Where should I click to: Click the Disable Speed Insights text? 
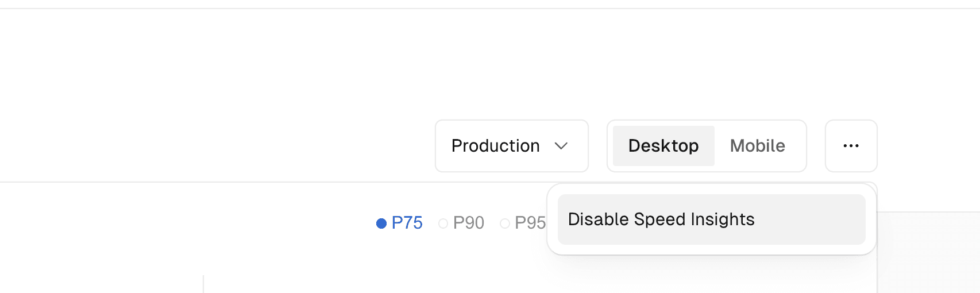pyautogui.click(x=661, y=219)
